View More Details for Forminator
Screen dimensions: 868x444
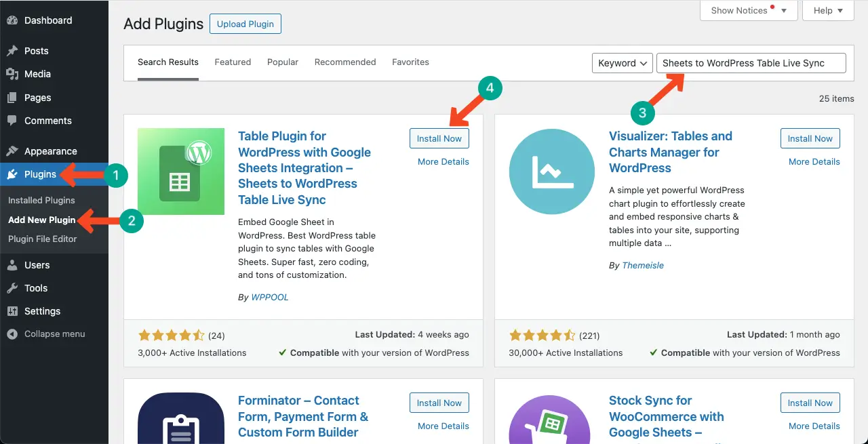[443, 426]
